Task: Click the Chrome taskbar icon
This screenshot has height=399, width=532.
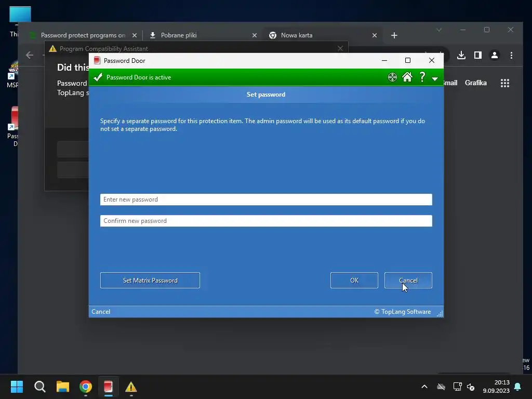Action: coord(86,387)
